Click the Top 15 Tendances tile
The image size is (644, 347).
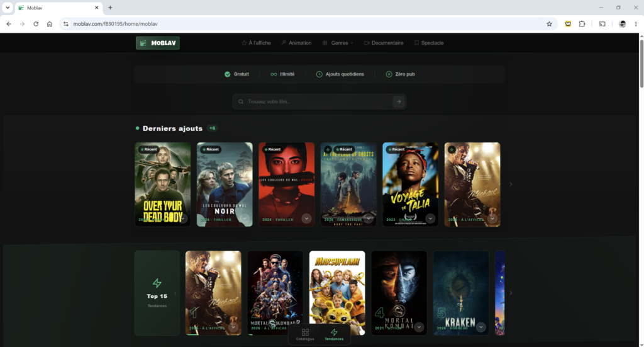pyautogui.click(x=157, y=293)
